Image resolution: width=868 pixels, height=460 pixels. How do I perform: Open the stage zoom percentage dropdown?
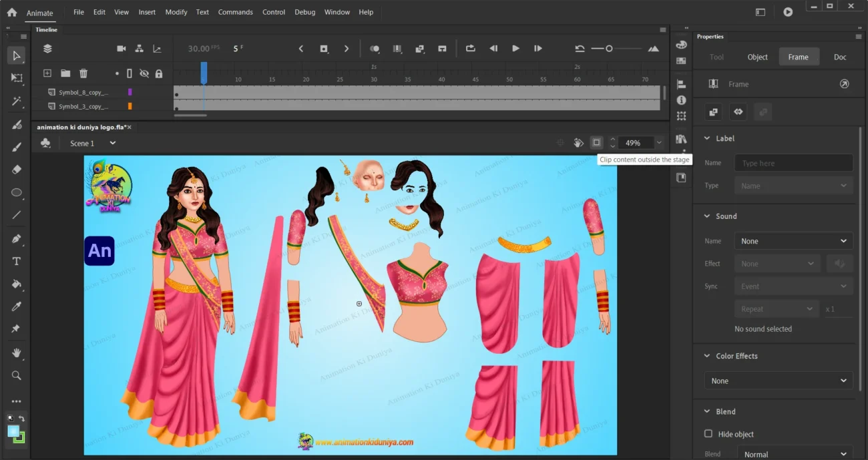[x=659, y=143]
